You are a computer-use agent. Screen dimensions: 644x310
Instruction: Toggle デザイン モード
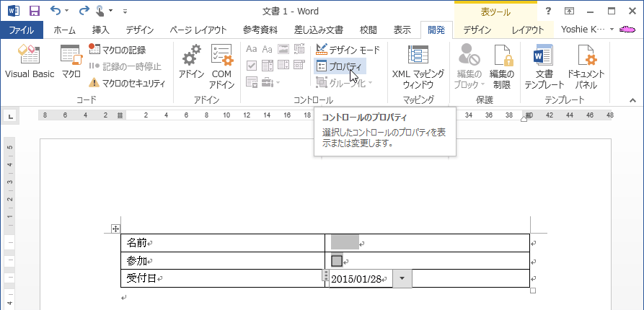348,50
